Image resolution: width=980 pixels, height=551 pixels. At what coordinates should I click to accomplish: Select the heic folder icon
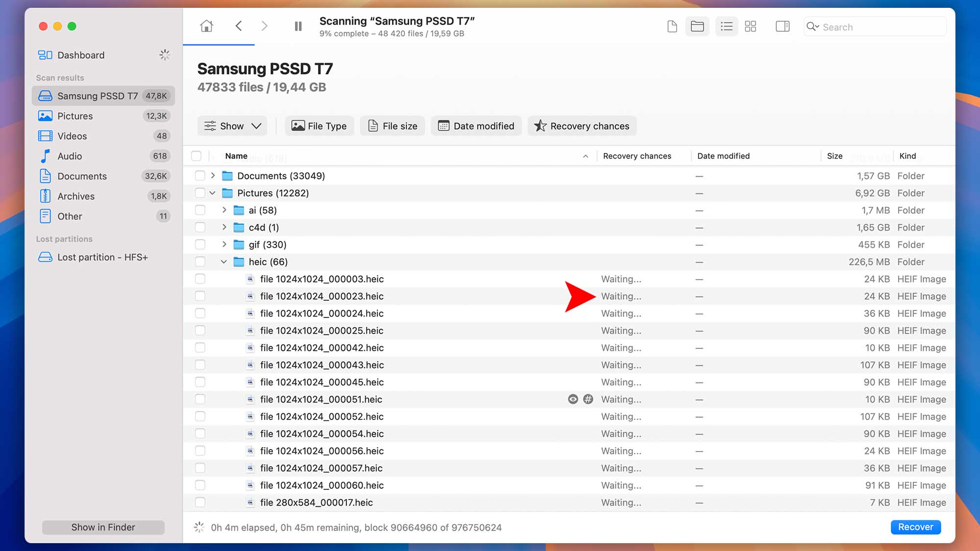[239, 262]
